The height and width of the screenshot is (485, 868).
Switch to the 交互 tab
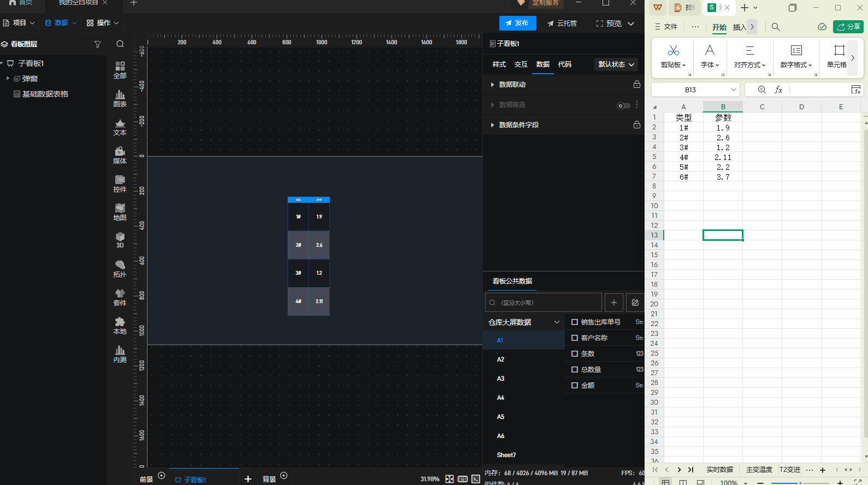coord(521,64)
